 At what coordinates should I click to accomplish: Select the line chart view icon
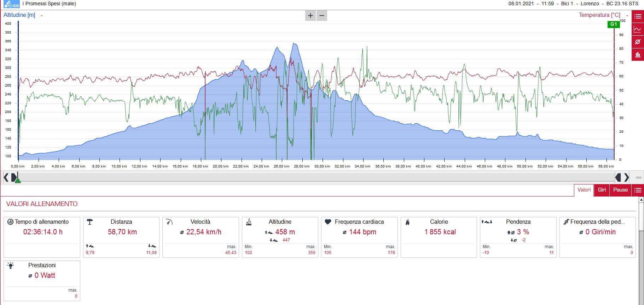coord(638,29)
